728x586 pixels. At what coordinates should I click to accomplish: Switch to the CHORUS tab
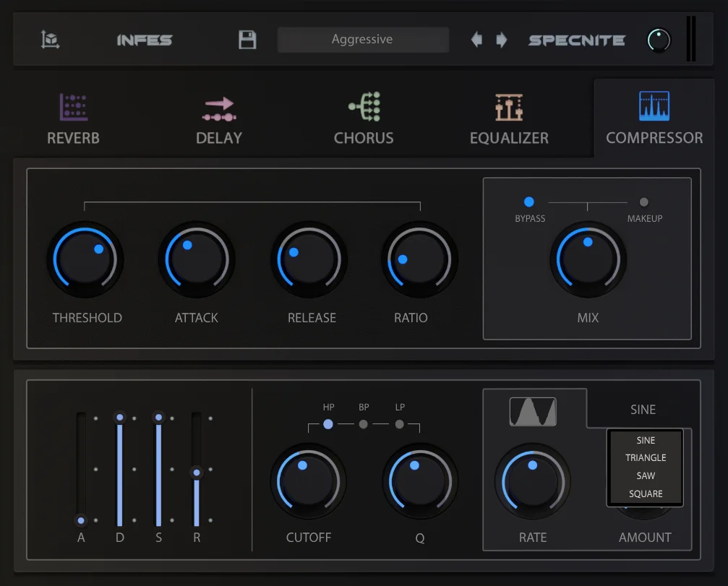[x=364, y=138]
